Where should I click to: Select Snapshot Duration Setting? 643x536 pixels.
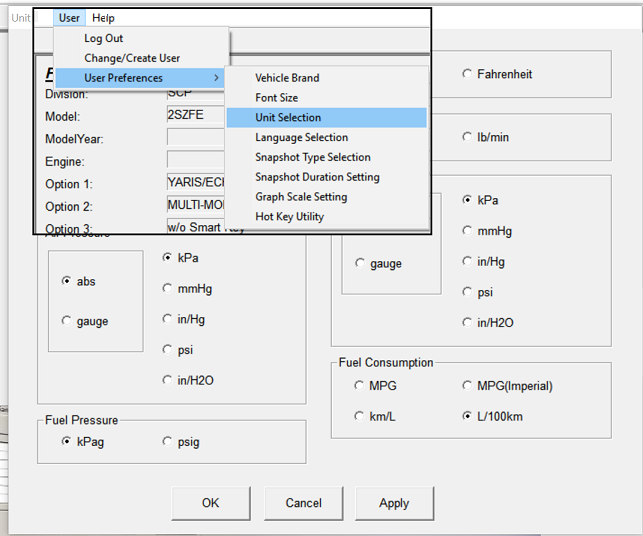(x=317, y=177)
